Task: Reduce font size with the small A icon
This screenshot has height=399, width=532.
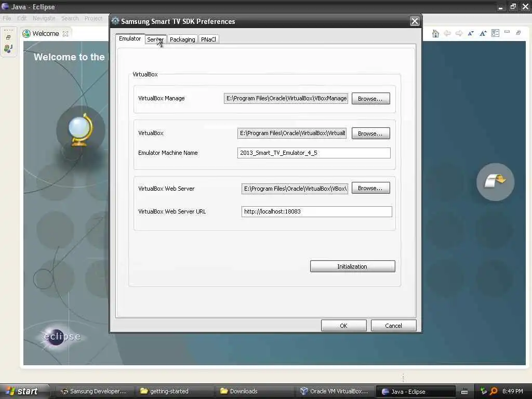Action: [x=471, y=33]
